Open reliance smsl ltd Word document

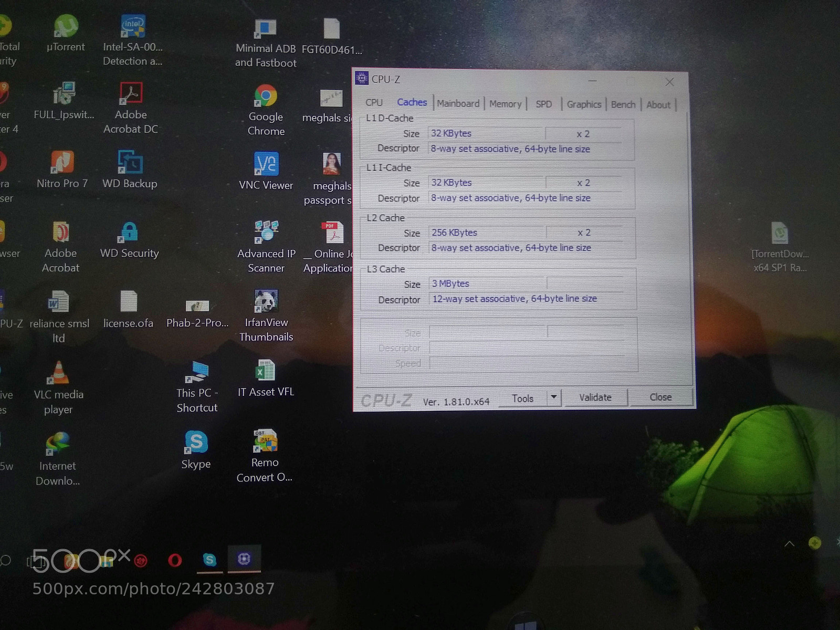[59, 317]
